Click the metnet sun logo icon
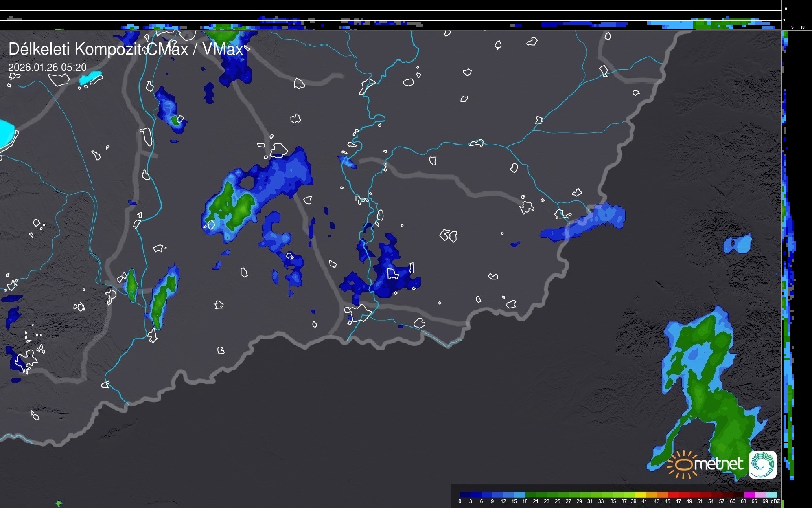Image resolution: width=812 pixels, height=508 pixels. (683, 464)
